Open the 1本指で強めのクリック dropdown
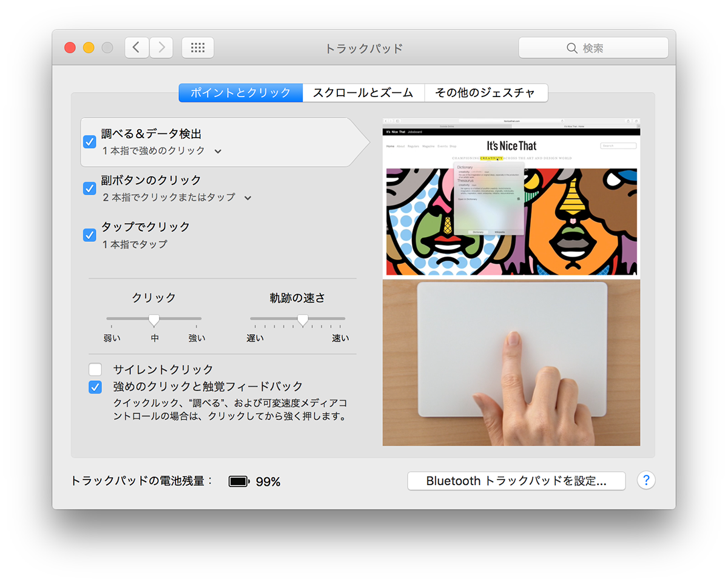Image resolution: width=728 pixels, height=584 pixels. tap(218, 152)
